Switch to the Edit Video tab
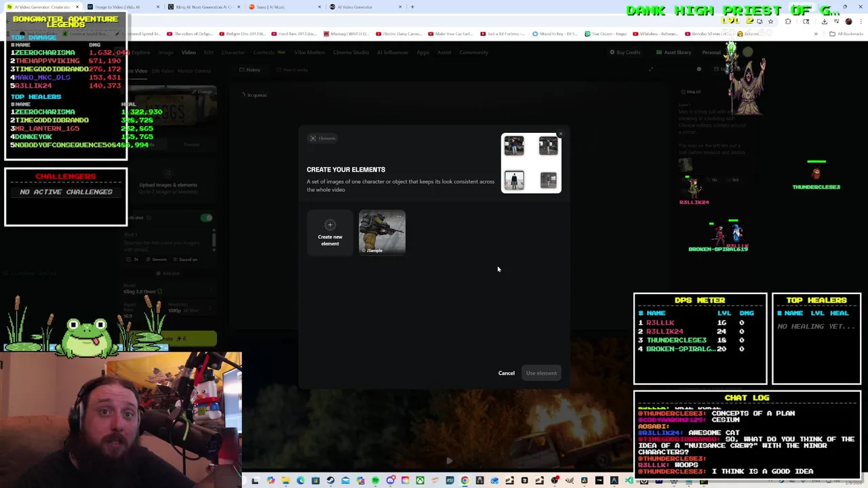The image size is (868, 488). (162, 70)
